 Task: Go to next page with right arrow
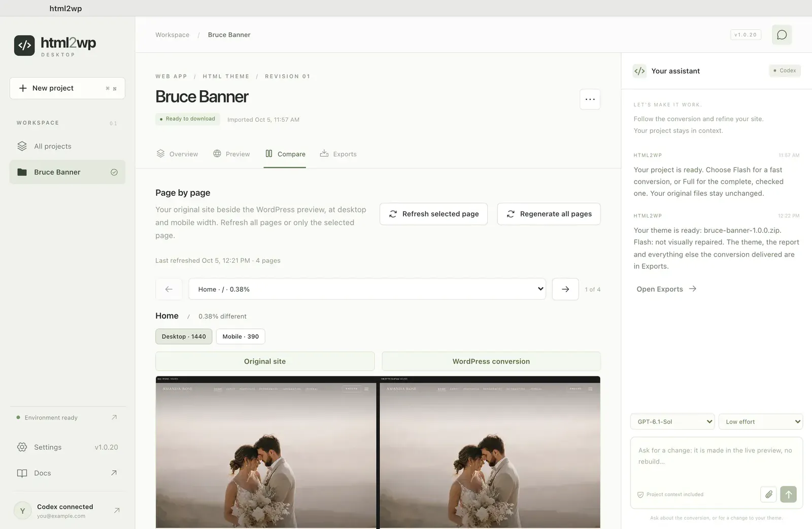pyautogui.click(x=565, y=289)
